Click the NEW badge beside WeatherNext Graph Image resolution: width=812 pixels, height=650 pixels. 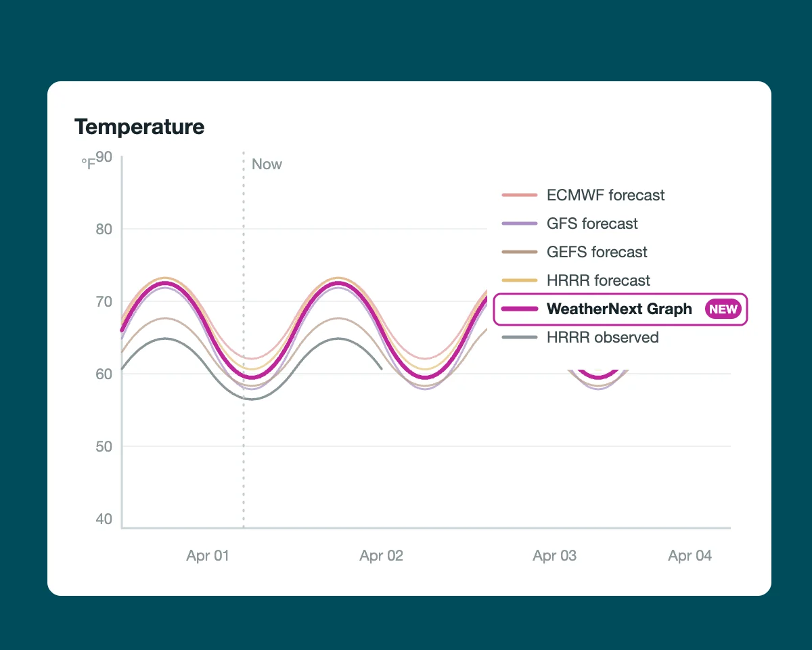pos(723,309)
